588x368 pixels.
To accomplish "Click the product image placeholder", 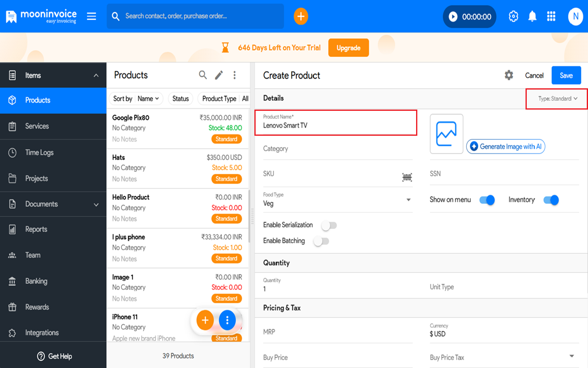I will point(446,134).
